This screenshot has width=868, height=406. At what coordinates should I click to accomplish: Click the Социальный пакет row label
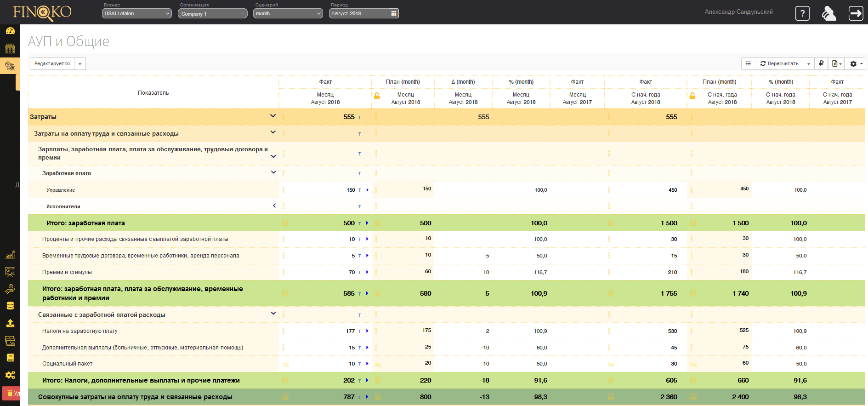tap(67, 364)
